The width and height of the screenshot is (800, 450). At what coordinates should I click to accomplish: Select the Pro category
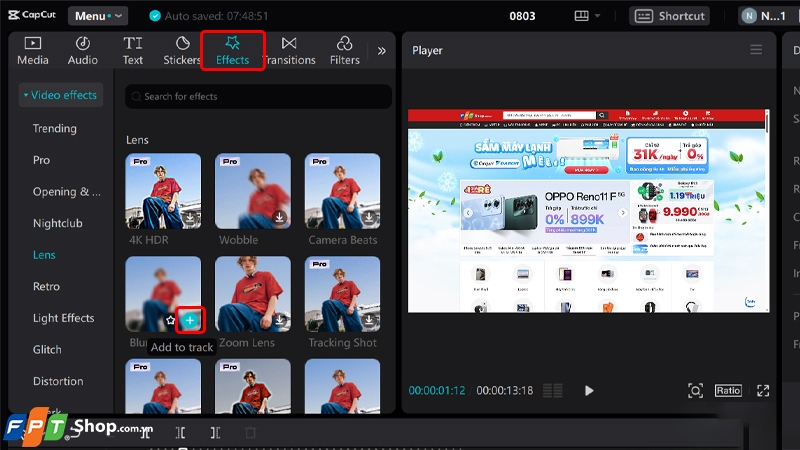(41, 160)
